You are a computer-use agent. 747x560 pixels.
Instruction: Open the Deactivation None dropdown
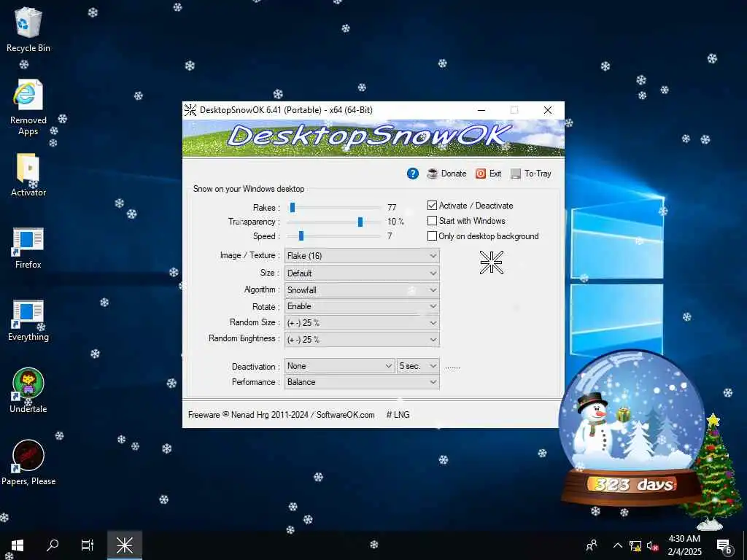click(x=340, y=366)
